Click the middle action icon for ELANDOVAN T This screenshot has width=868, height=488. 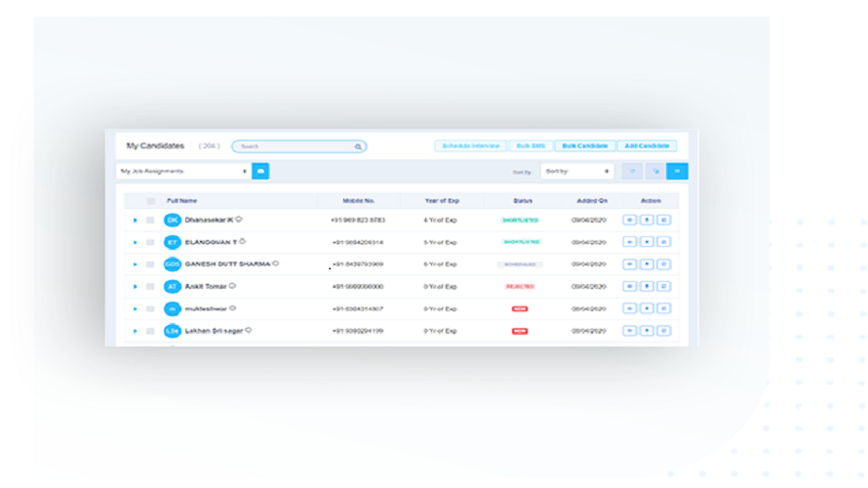tap(647, 242)
